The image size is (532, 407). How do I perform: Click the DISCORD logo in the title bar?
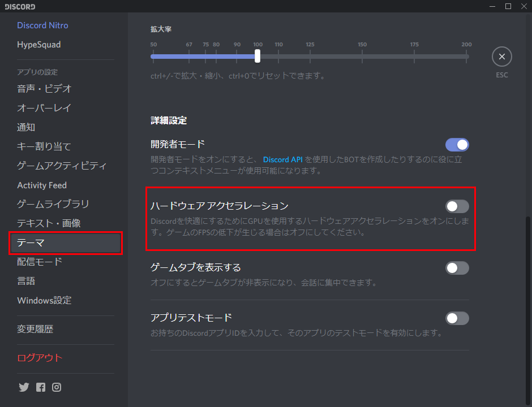point(20,6)
